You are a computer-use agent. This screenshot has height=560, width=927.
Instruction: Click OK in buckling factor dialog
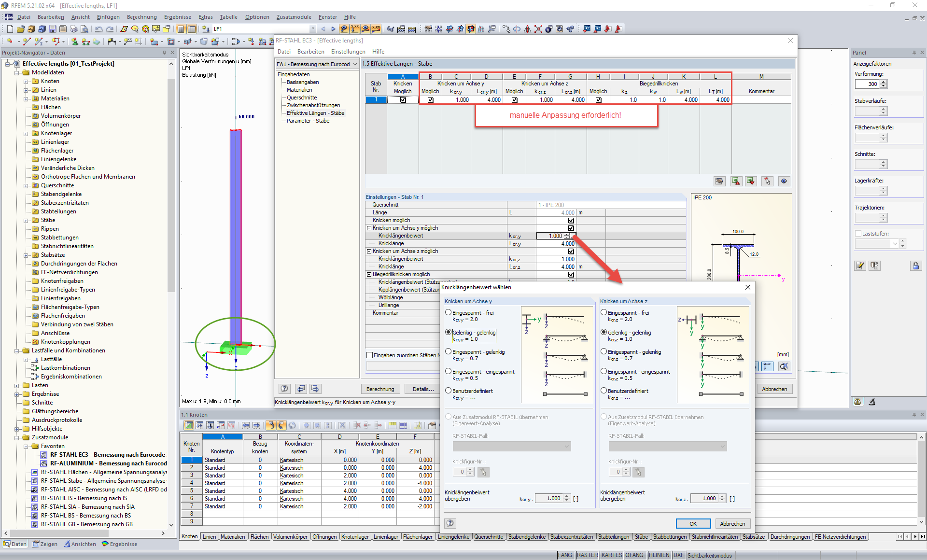[x=693, y=524]
